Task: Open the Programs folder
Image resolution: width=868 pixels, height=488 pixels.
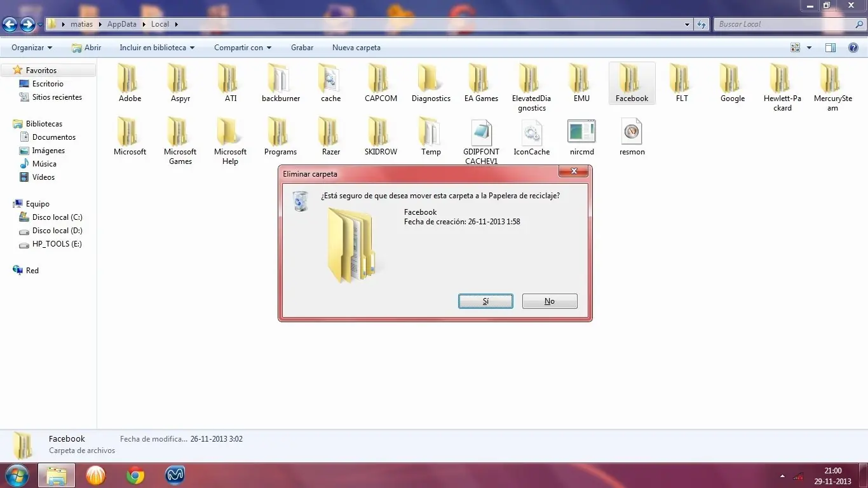Action: 281,137
